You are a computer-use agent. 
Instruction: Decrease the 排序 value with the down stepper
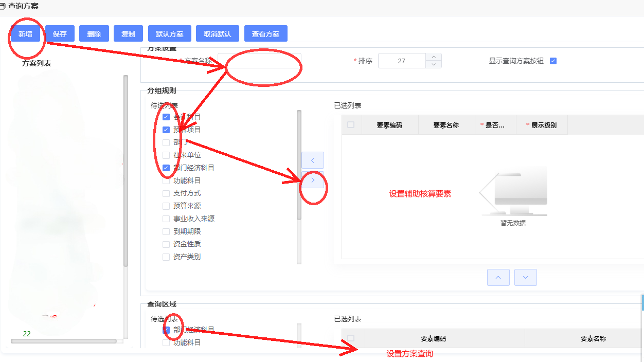pyautogui.click(x=434, y=65)
